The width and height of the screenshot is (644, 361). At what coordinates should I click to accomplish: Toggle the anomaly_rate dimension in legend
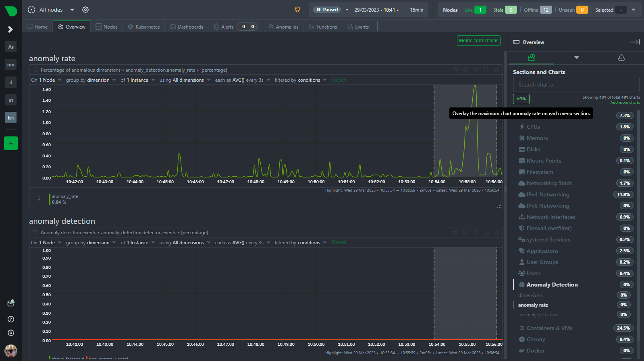[64, 199]
